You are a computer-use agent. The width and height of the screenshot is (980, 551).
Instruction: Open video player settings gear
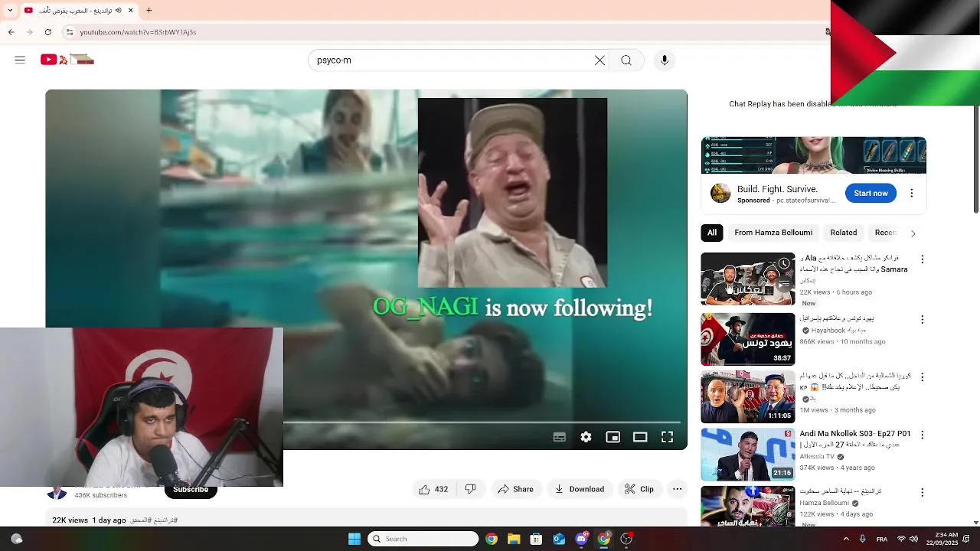tap(586, 437)
